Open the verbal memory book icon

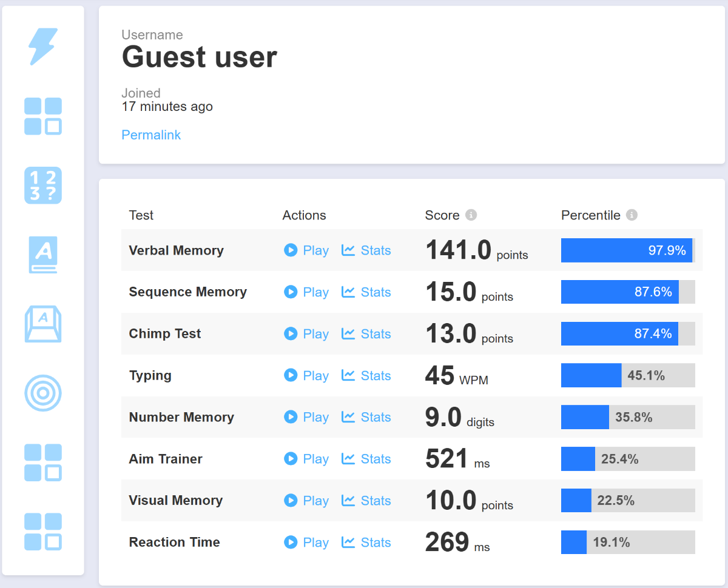click(x=43, y=255)
